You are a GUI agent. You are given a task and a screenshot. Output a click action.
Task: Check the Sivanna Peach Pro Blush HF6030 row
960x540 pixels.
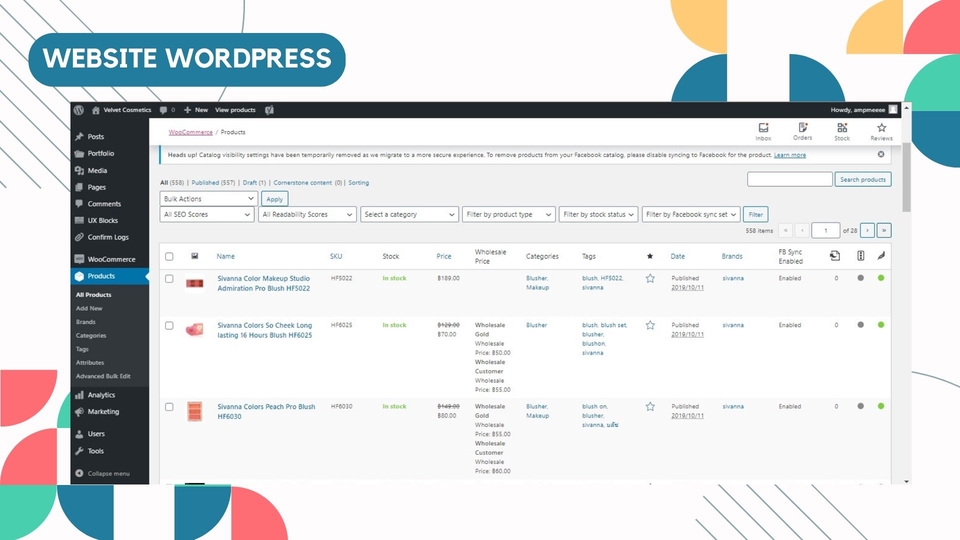(170, 407)
